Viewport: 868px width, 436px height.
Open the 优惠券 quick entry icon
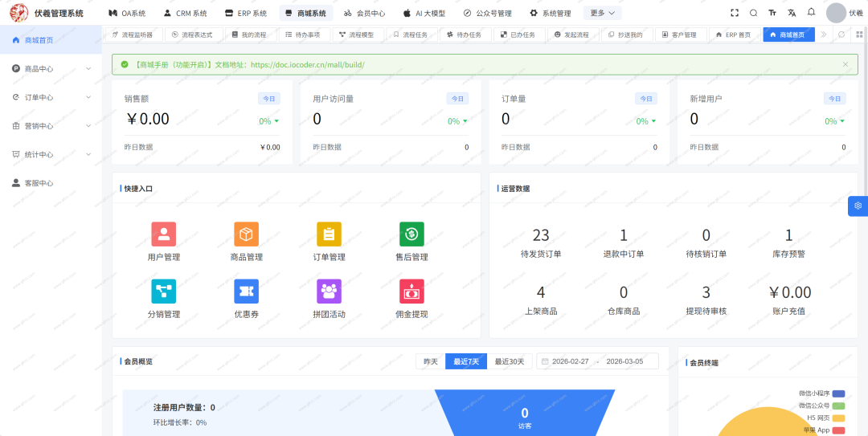(x=247, y=291)
